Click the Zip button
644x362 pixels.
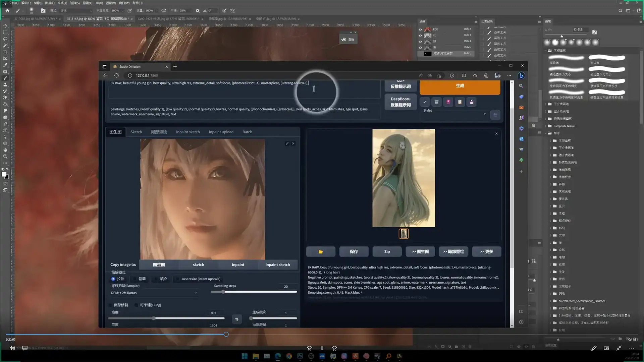pyautogui.click(x=387, y=252)
